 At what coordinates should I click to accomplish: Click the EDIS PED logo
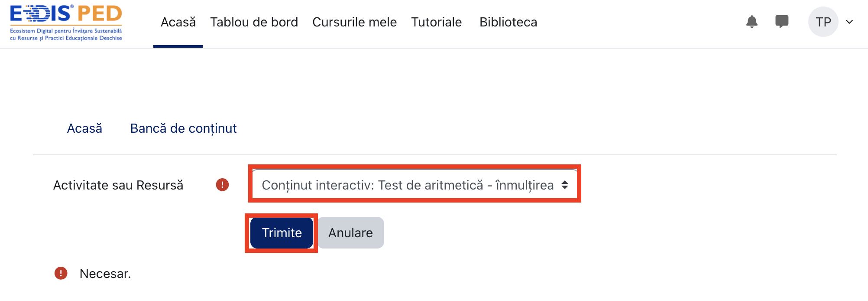[65, 22]
